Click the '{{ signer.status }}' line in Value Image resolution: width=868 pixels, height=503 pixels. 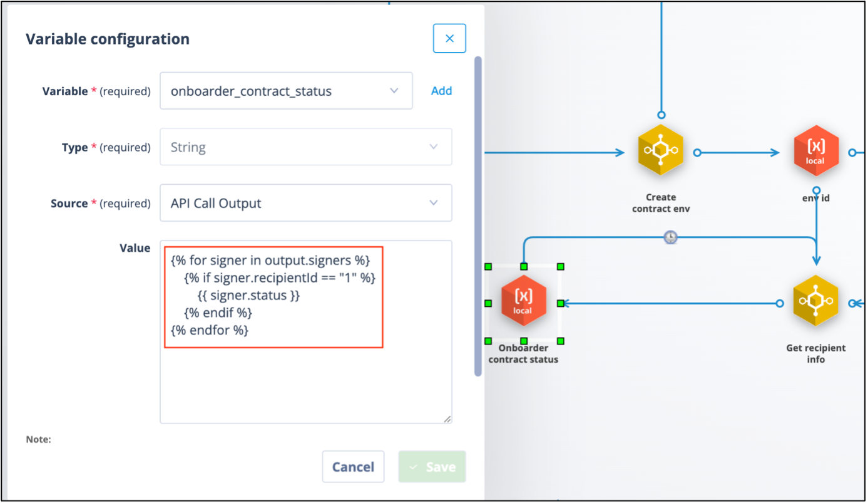[249, 294]
